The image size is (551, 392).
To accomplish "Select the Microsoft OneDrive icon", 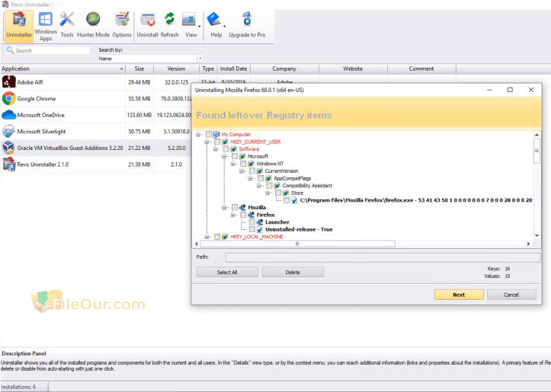I will coord(9,115).
